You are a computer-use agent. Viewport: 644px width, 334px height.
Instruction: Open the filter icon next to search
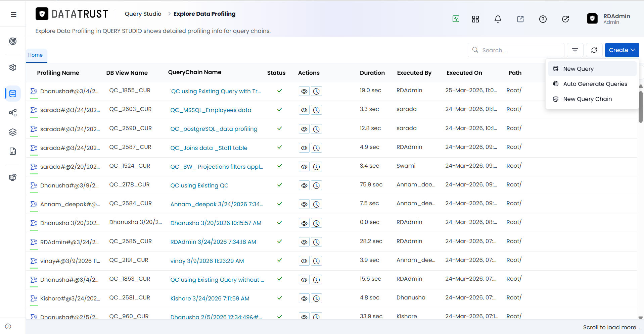tap(575, 50)
